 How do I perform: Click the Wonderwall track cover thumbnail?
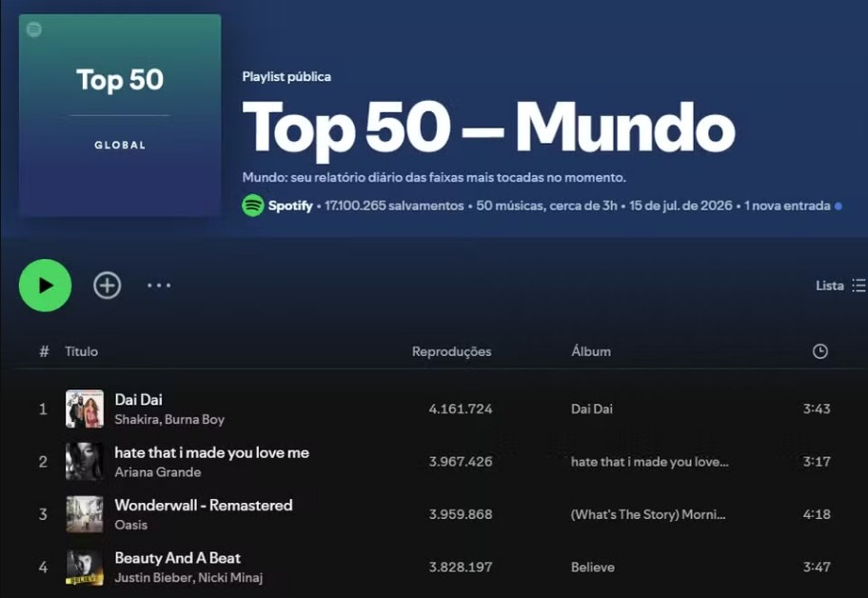[x=85, y=514]
